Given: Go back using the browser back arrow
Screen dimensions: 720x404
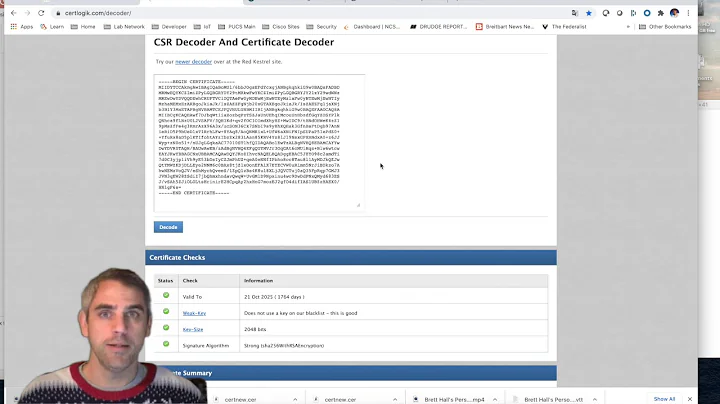Looking at the screenshot, I should (14, 13).
